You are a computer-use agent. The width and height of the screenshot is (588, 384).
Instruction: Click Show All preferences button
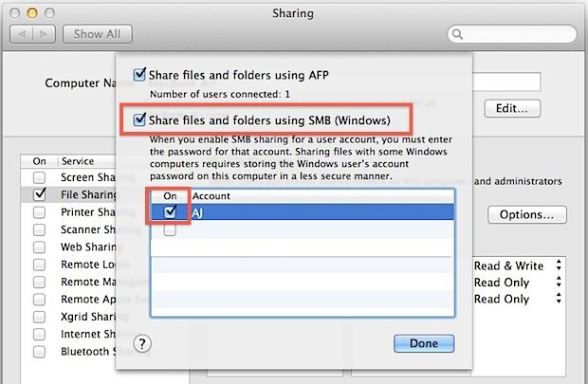click(98, 34)
